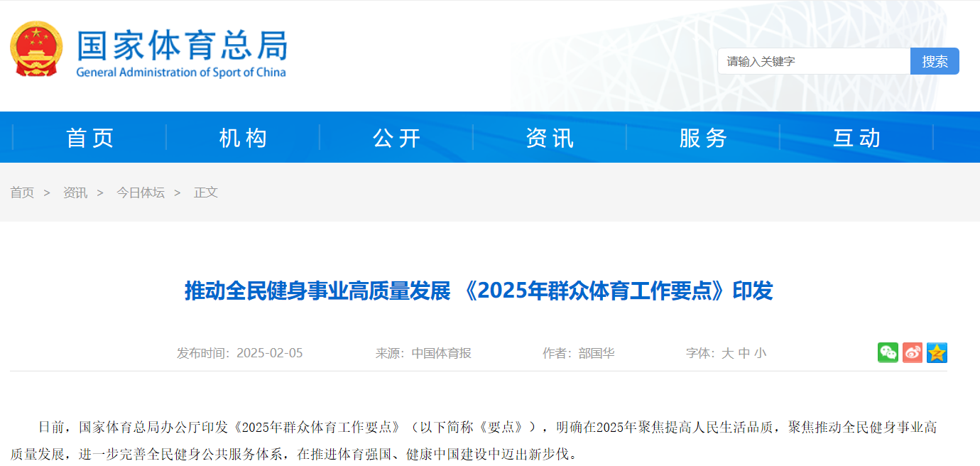980x466 pixels.
Task: Share to QQ Zone star icon
Action: (937, 352)
